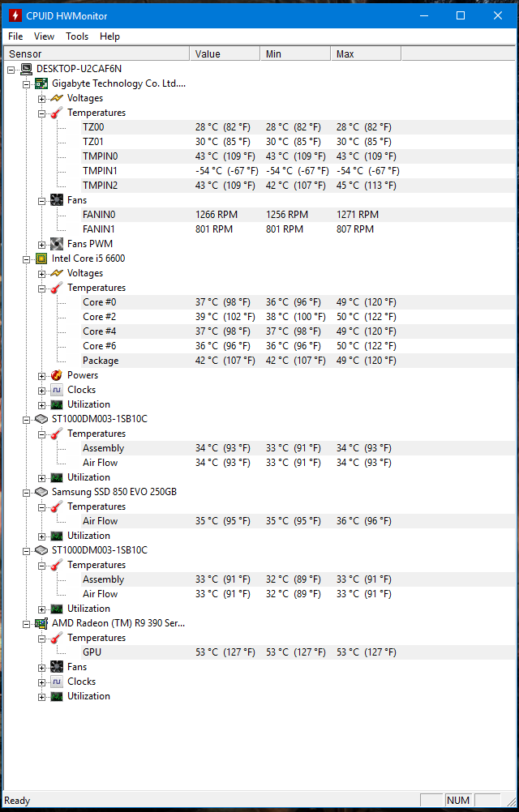Click the Intel Utilization graph icon
519x812 pixels.
pyautogui.click(x=57, y=404)
